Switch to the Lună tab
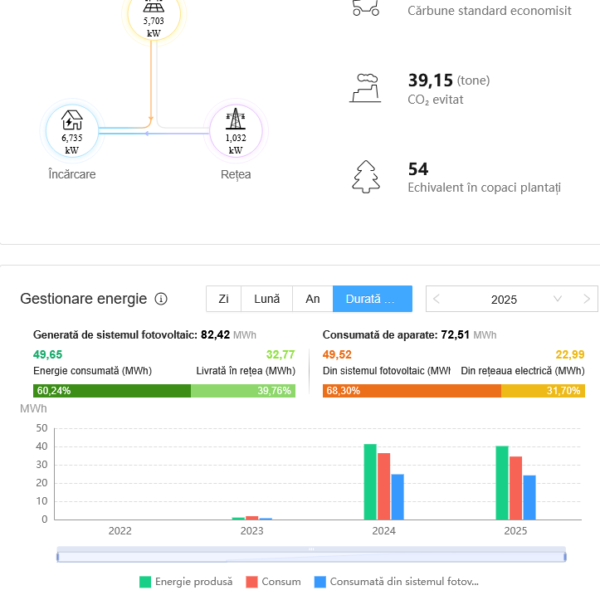600x600 pixels. 267,299
